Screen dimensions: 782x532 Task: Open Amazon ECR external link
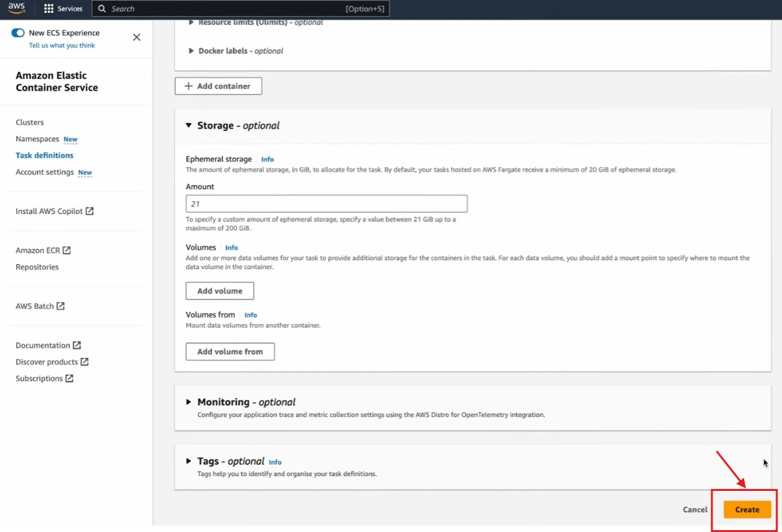point(42,250)
